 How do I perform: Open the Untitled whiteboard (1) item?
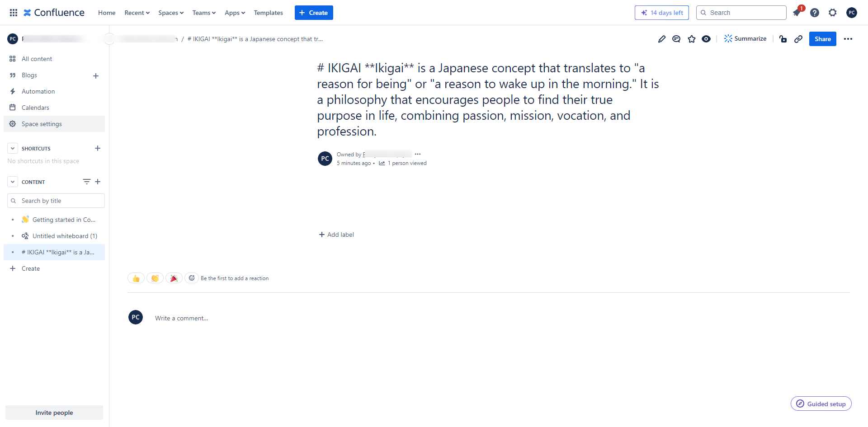tap(65, 236)
